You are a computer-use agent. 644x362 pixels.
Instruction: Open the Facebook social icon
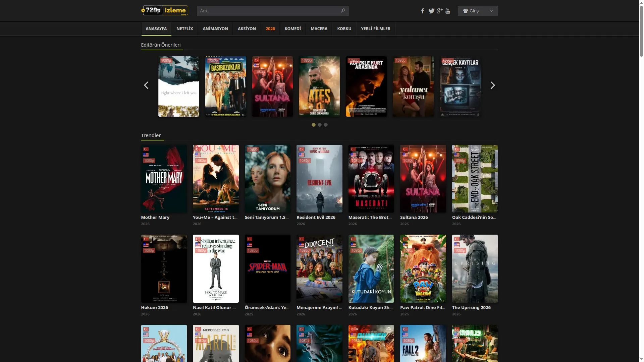pos(423,11)
